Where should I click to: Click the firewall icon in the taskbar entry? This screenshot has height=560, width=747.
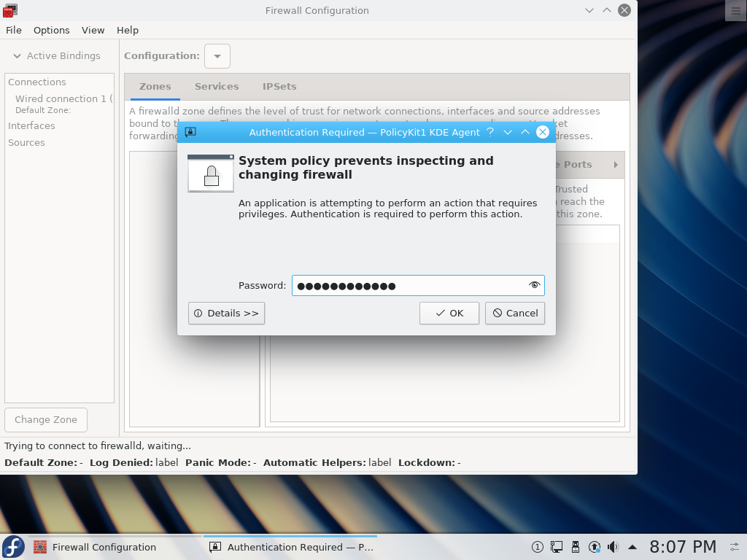[x=40, y=547]
